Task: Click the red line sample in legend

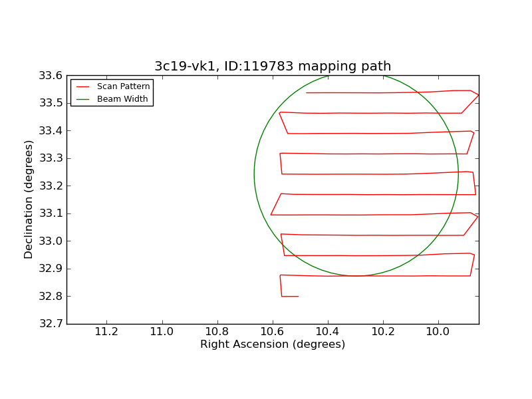Action: 82,87
